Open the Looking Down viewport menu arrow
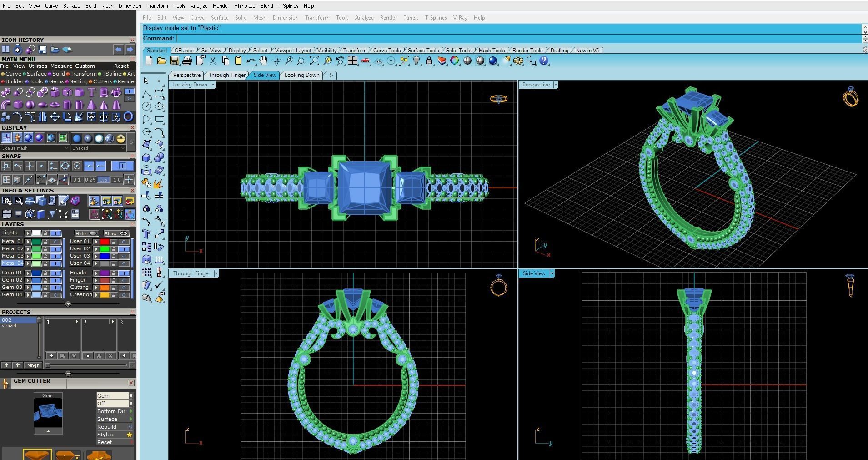Viewport: 868px width, 460px height. (212, 85)
